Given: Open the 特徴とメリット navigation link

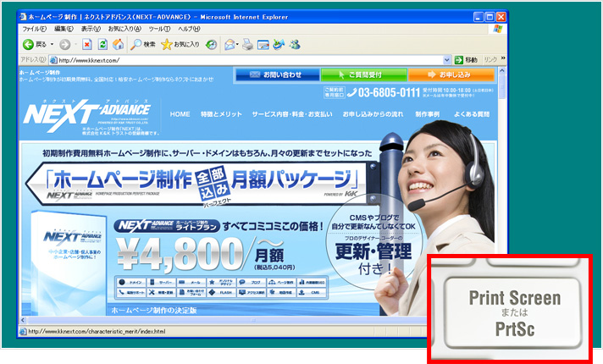Looking at the screenshot, I should coord(221,114).
